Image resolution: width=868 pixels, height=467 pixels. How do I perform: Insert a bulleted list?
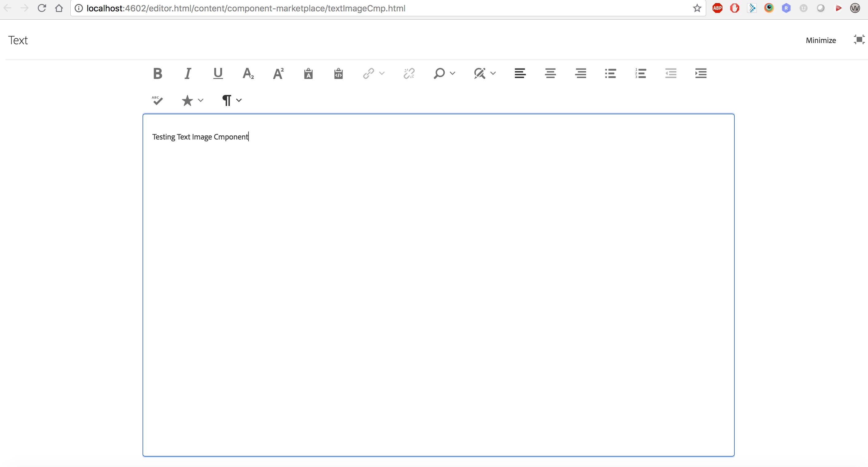pos(610,73)
